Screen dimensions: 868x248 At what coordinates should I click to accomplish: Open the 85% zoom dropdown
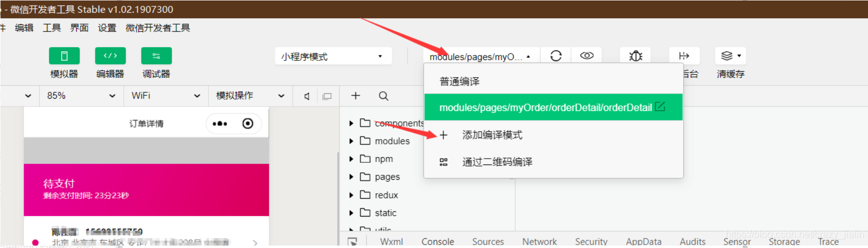click(81, 96)
